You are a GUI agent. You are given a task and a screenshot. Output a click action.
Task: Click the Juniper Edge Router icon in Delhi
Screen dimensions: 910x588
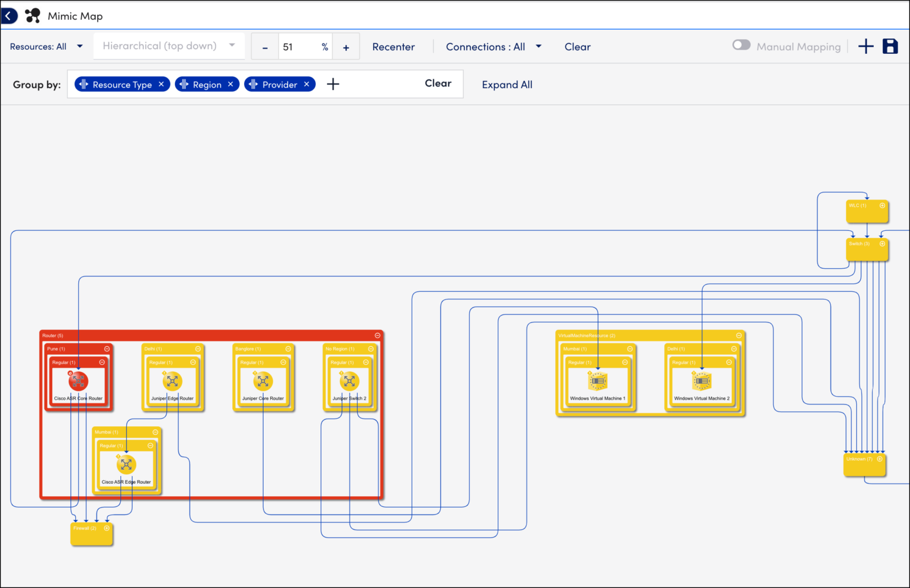point(172,381)
